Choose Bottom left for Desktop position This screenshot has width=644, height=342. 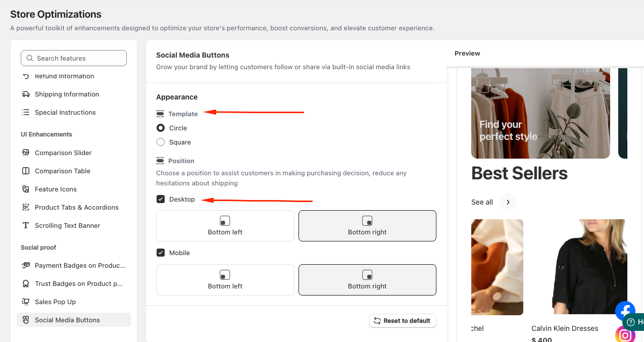[x=225, y=226]
